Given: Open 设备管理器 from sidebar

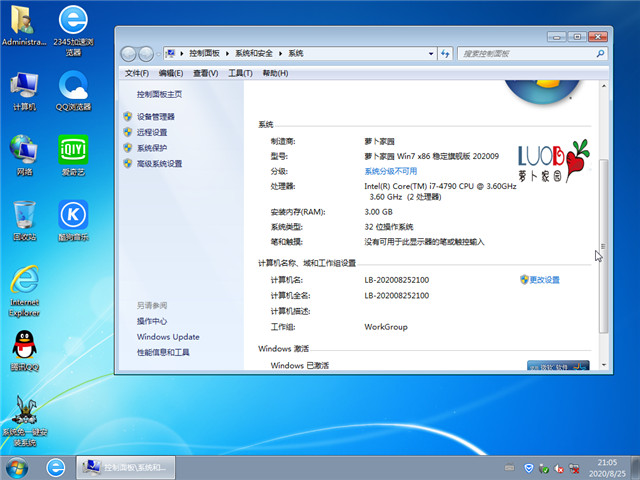Looking at the screenshot, I should (156, 117).
